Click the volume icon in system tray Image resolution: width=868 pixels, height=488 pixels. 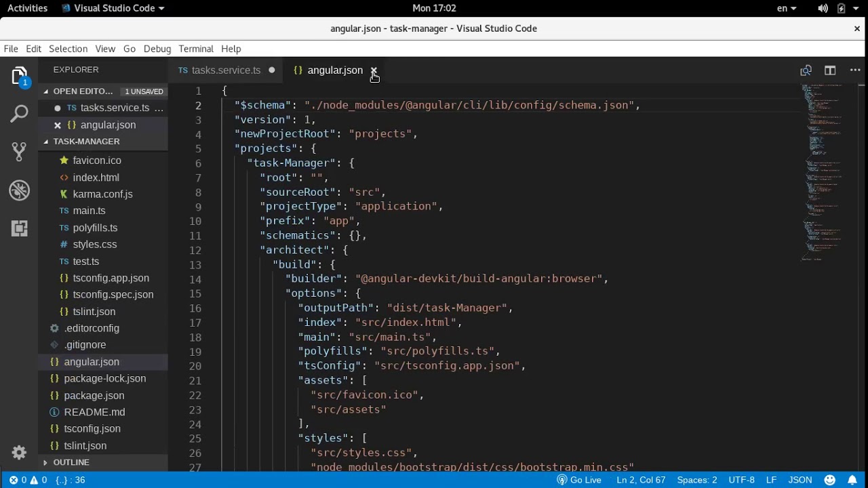click(823, 8)
